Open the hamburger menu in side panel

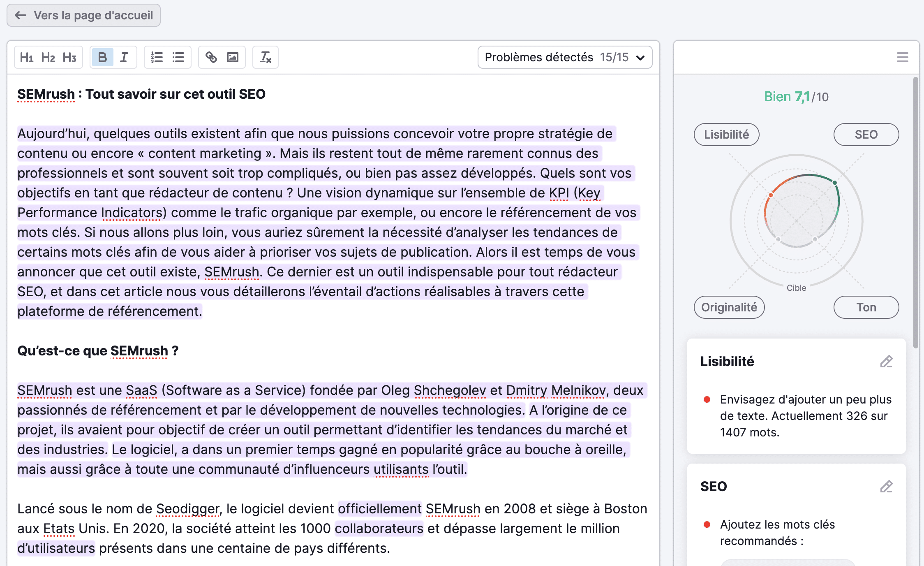pos(903,57)
